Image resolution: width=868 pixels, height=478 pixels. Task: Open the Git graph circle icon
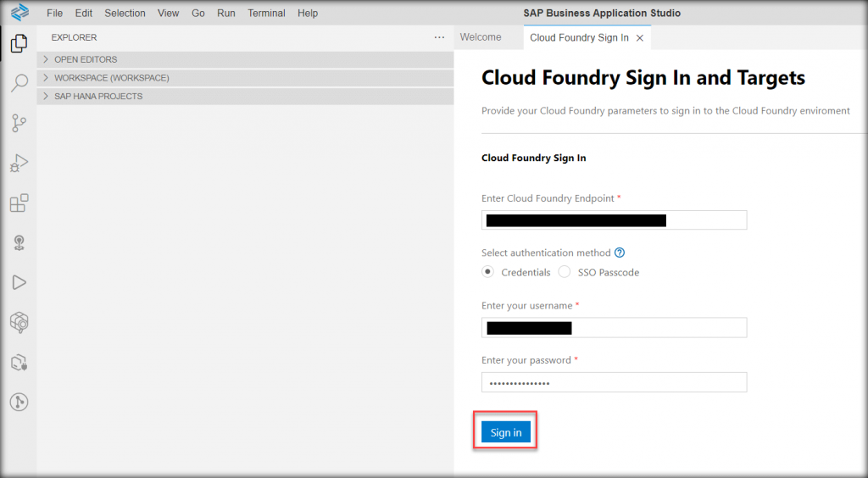point(19,403)
